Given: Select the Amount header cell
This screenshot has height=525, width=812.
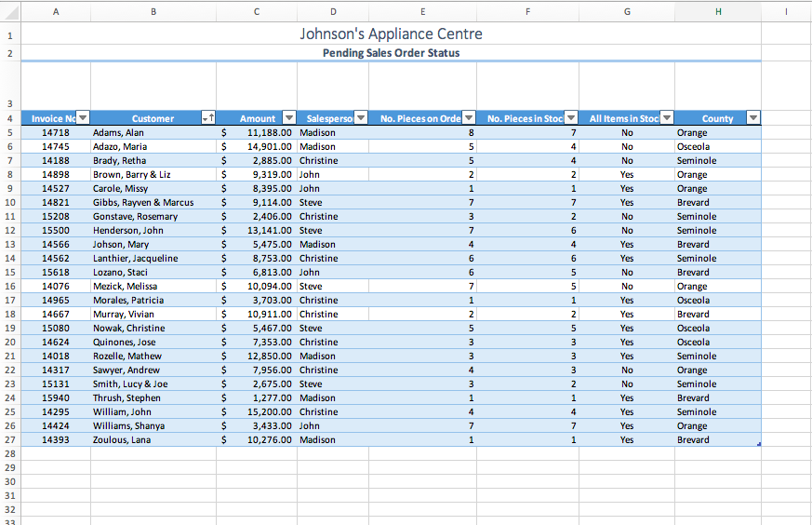Looking at the screenshot, I should pos(257,118).
